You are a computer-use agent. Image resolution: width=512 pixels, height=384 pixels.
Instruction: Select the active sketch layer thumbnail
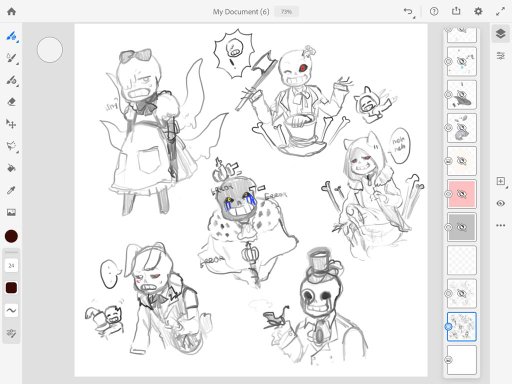(x=462, y=327)
